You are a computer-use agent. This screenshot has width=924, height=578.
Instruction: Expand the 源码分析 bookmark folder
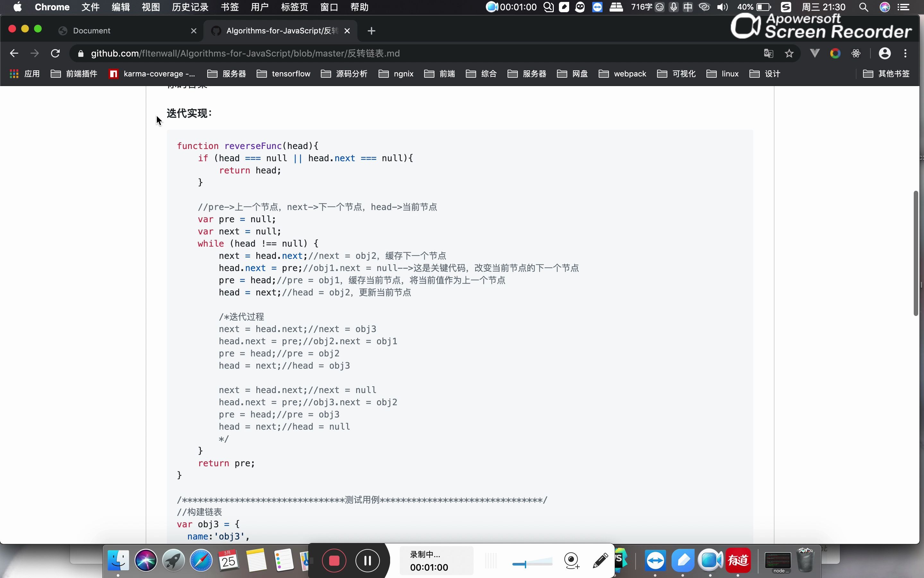[344, 74]
